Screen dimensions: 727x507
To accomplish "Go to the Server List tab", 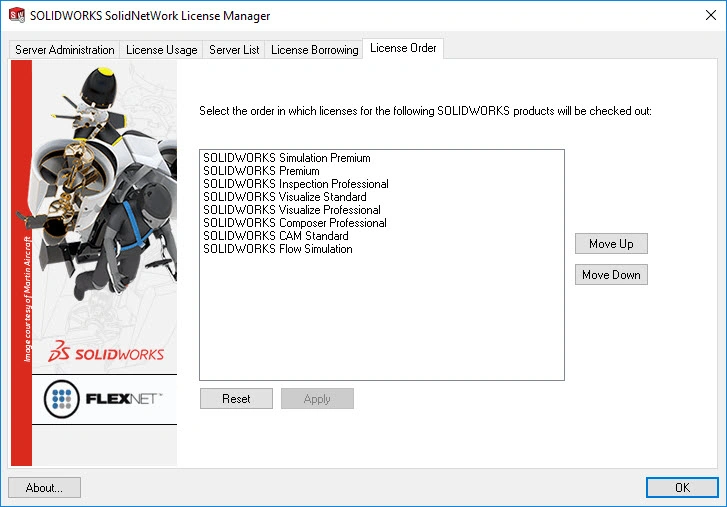I will (234, 50).
